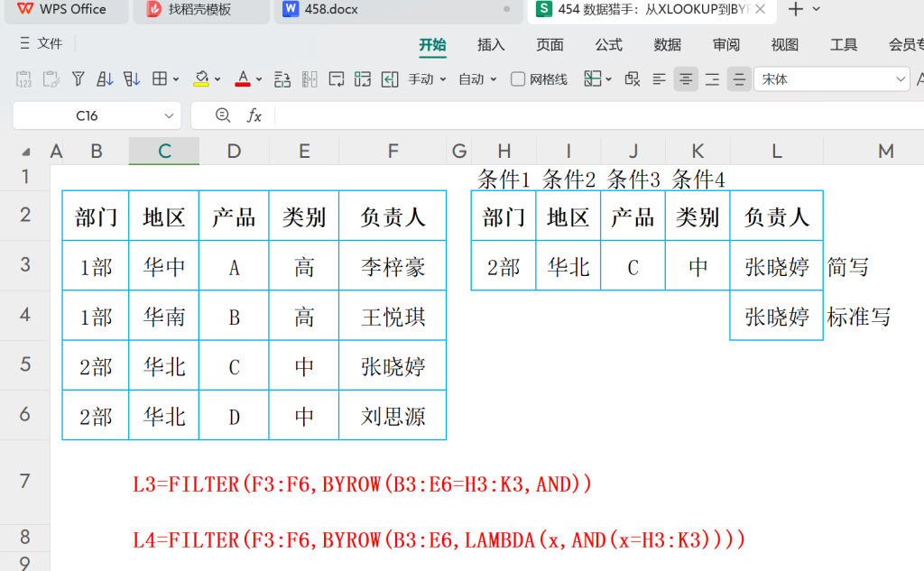
Task: Click the paste-values clipboard icon
Action: (x=23, y=79)
